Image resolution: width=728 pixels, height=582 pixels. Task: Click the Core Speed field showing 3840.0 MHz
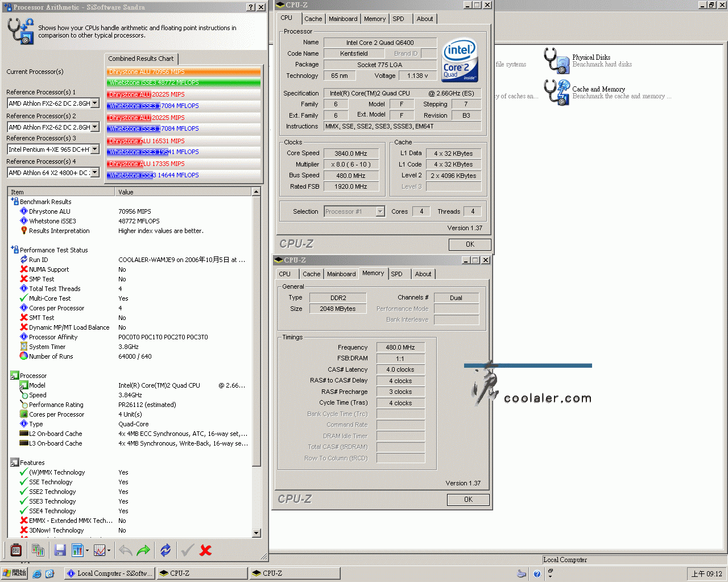(x=350, y=153)
